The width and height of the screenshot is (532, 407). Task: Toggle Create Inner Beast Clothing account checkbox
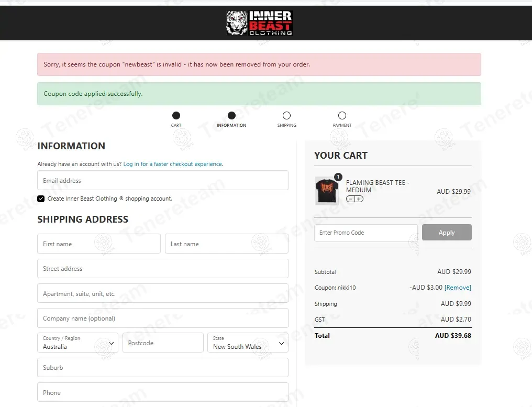pyautogui.click(x=41, y=199)
